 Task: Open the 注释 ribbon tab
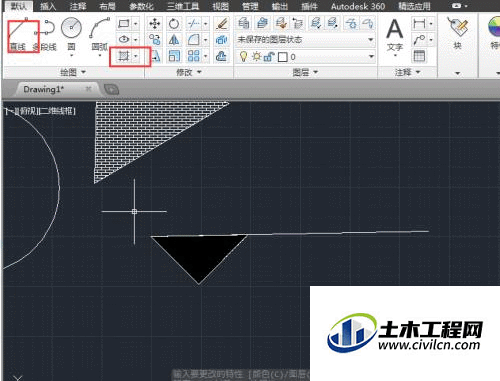coord(78,6)
